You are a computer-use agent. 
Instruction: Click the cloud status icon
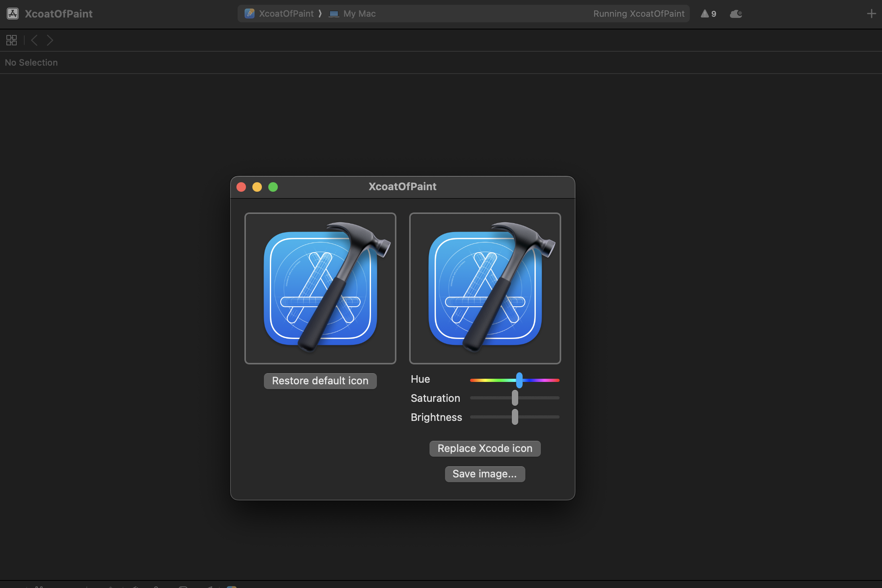tap(736, 14)
